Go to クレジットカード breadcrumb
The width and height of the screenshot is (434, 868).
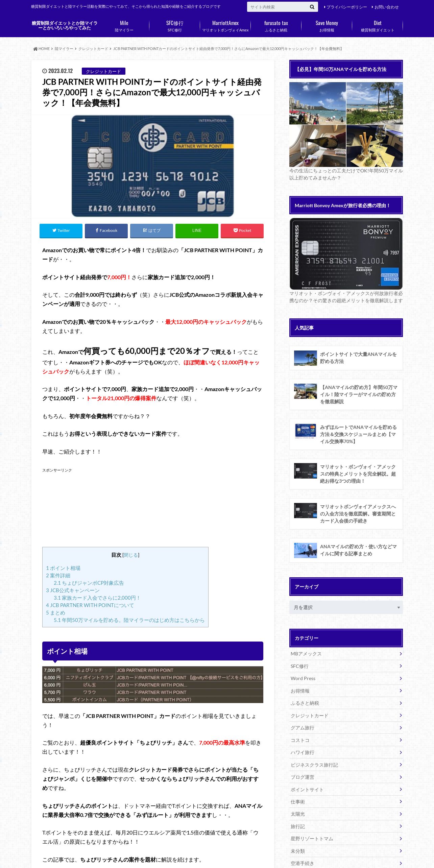(93, 49)
